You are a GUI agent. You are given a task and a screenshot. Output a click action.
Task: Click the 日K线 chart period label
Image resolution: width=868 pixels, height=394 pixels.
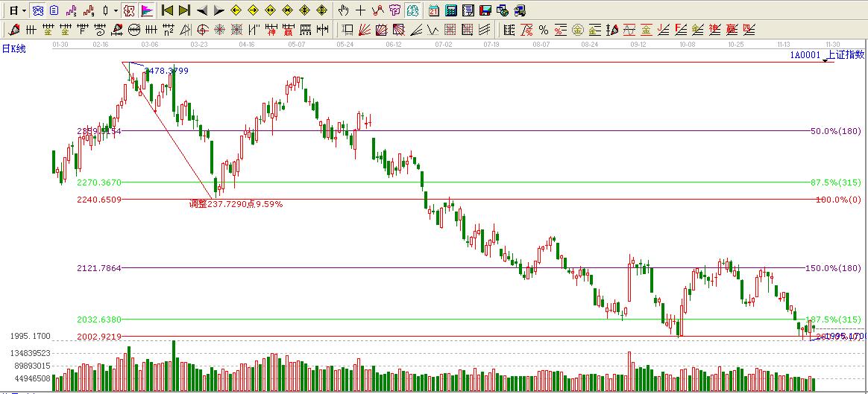tap(13, 48)
